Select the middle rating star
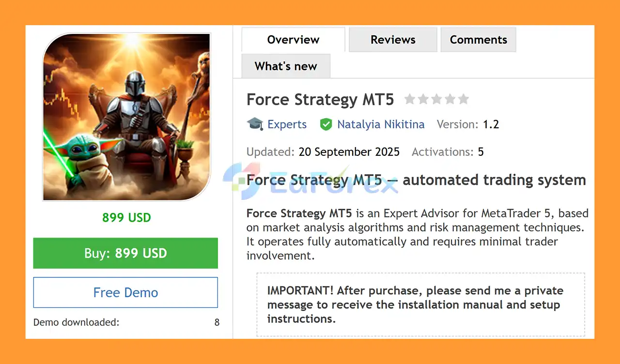This screenshot has width=620, height=364. [437, 99]
